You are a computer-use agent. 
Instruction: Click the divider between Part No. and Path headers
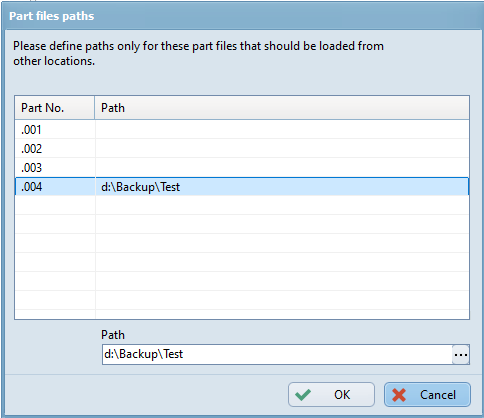(95, 108)
